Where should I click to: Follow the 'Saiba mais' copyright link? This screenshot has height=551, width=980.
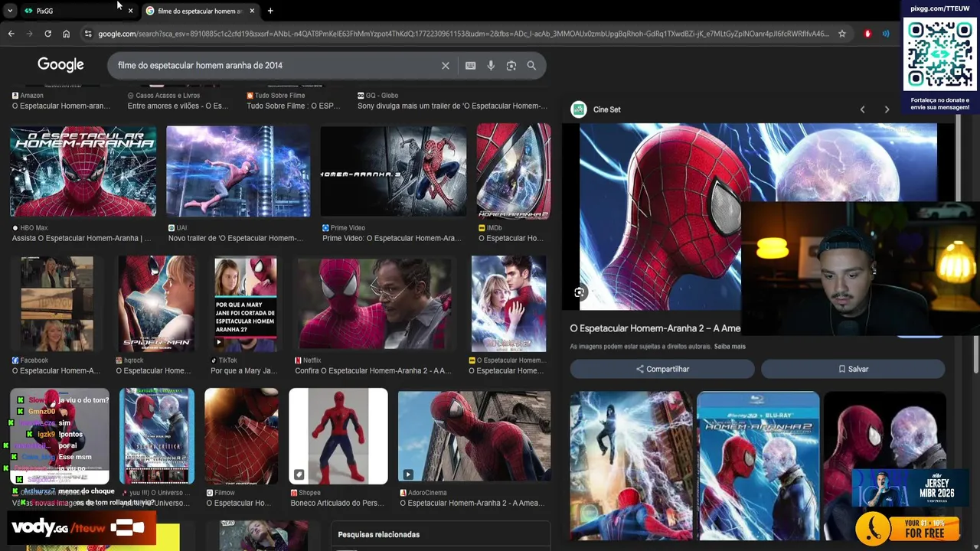[x=730, y=347]
